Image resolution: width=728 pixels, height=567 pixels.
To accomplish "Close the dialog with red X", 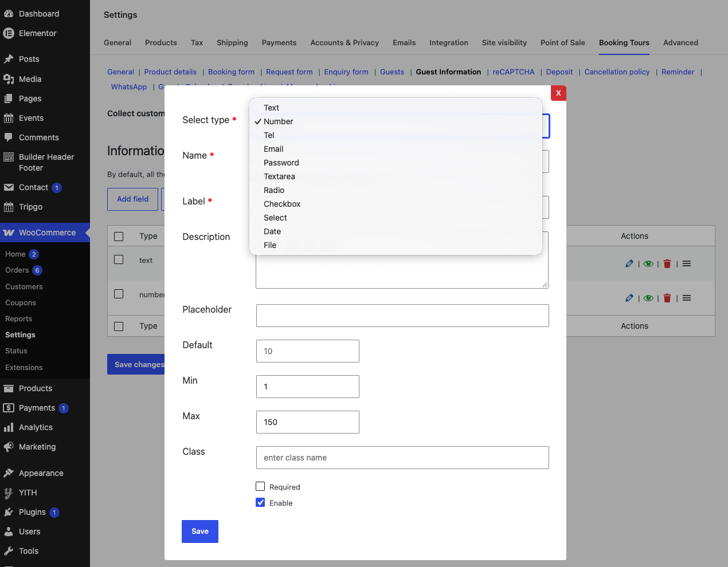I will [x=558, y=93].
